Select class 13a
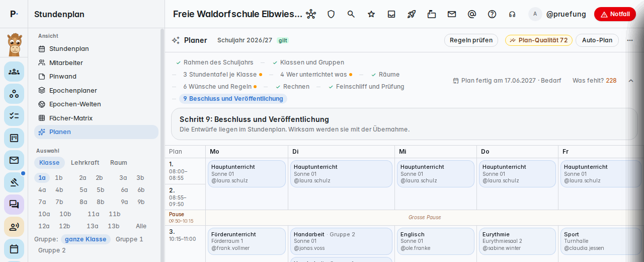This screenshot has height=262, width=644. 93,226
